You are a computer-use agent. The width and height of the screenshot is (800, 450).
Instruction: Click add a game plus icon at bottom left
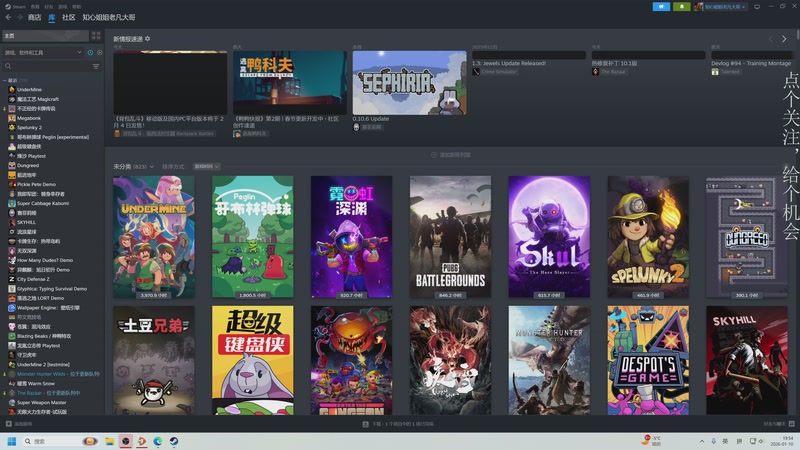(8, 424)
